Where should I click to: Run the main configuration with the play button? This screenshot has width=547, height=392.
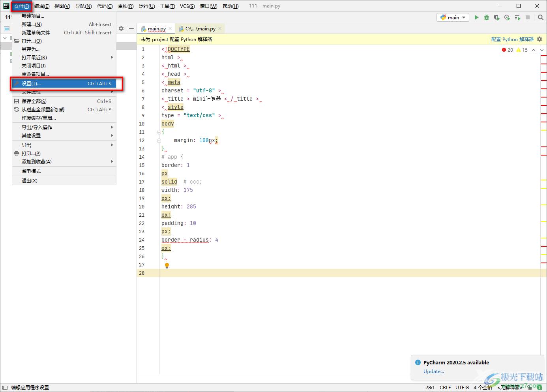click(476, 17)
